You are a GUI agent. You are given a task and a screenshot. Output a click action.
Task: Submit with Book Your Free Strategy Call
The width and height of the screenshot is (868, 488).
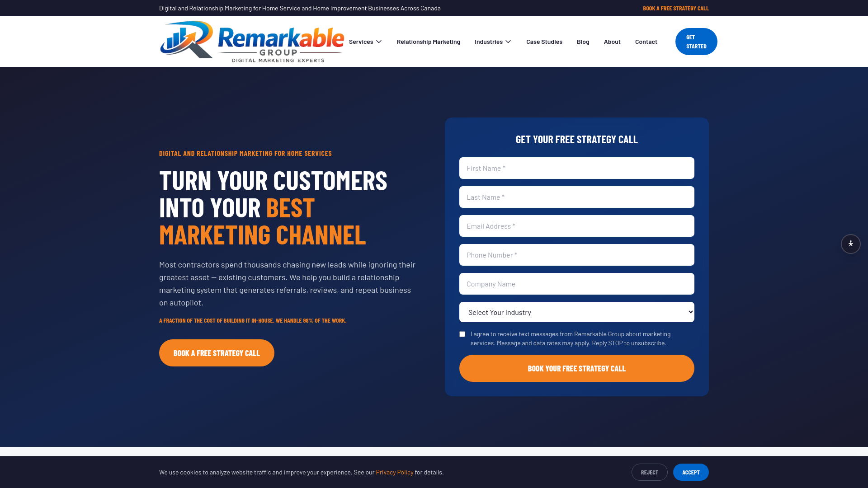click(577, 368)
